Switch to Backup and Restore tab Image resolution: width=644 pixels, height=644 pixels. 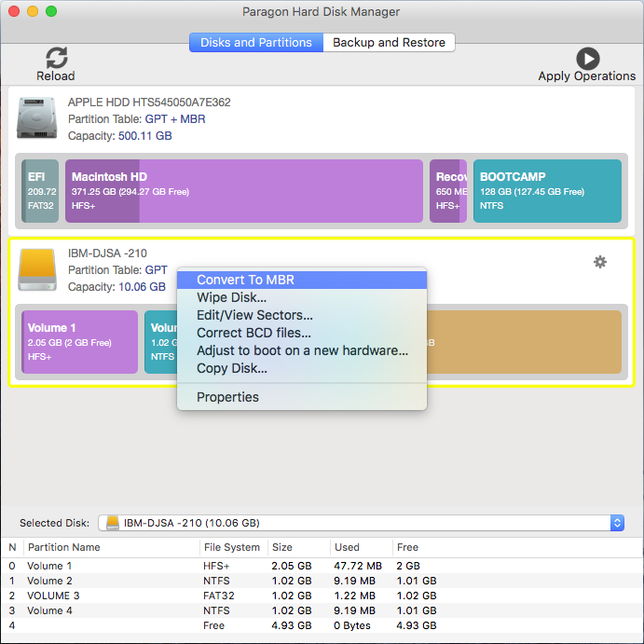tap(389, 42)
